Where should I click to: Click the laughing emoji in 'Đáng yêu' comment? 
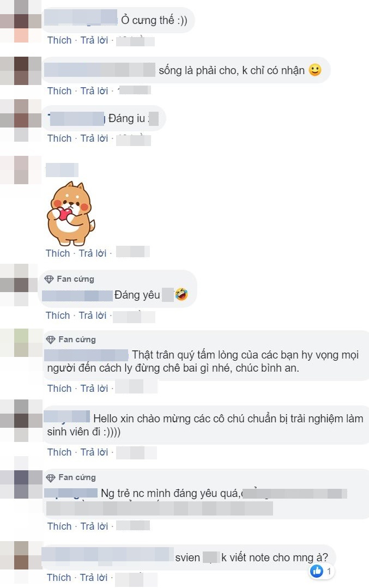pos(182,294)
